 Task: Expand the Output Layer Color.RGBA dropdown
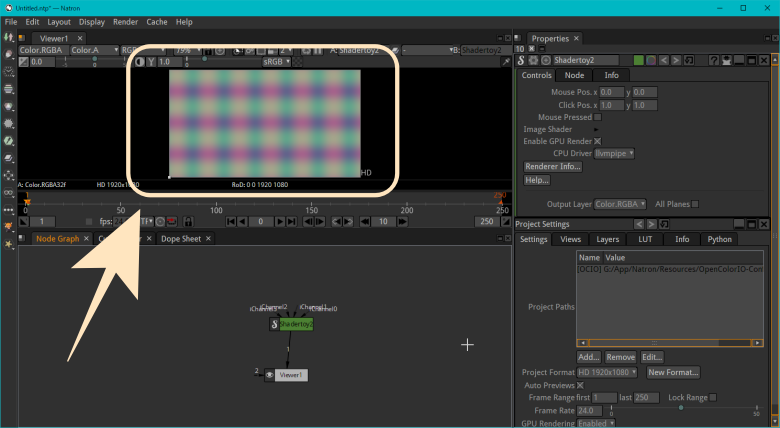(620, 204)
